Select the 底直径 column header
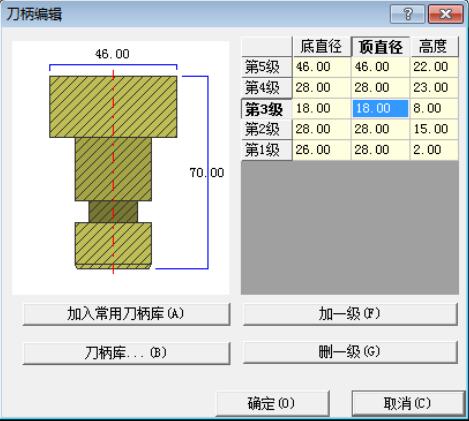The height and width of the screenshot is (421, 469). tap(321, 47)
